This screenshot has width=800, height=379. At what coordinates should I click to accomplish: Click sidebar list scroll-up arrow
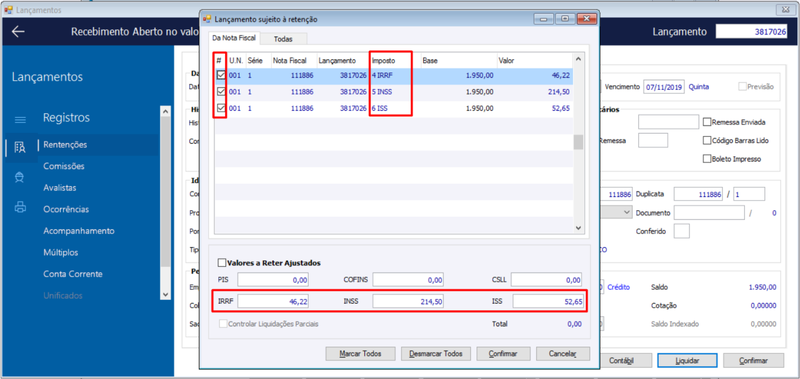click(165, 110)
